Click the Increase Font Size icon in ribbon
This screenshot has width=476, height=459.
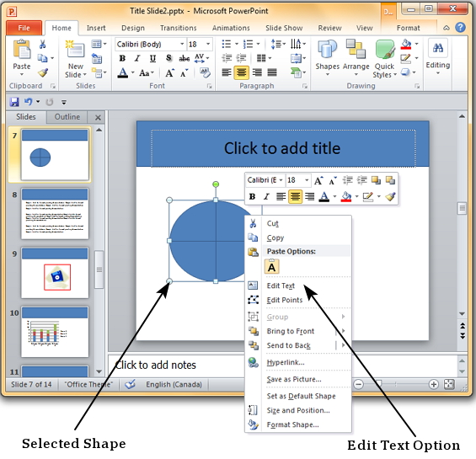coord(169,73)
